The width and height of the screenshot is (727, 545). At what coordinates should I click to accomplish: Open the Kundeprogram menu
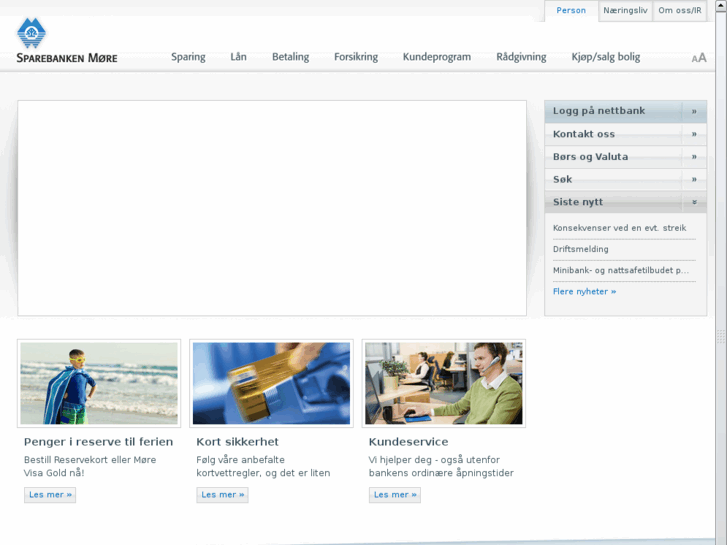(437, 57)
